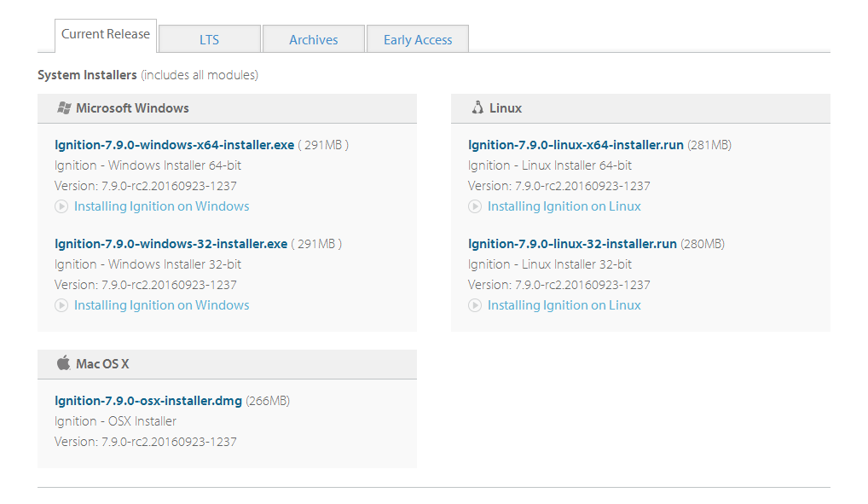Screen dimensions: 868x504
Task: Click play icon under Linux 64-bit installer
Action: click(475, 206)
